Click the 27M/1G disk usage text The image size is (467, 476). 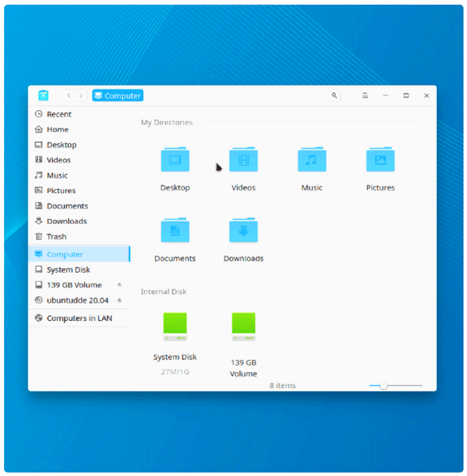175,372
